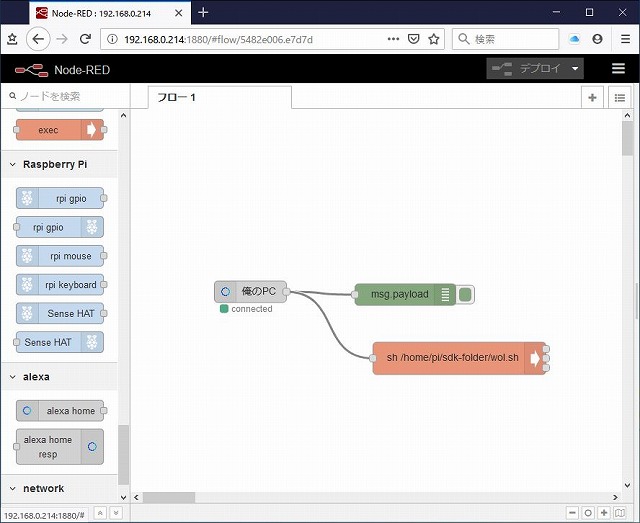Focus the address bar URL
This screenshot has height=523, width=640.
point(218,40)
